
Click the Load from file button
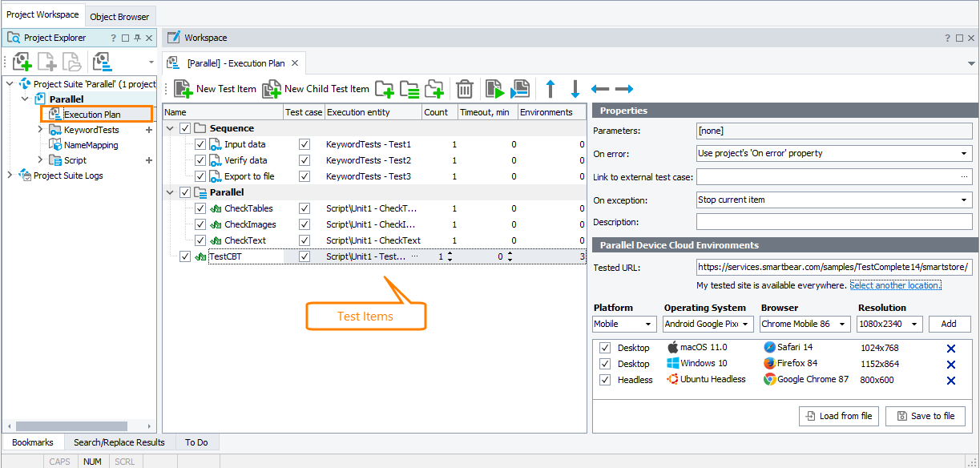(838, 416)
